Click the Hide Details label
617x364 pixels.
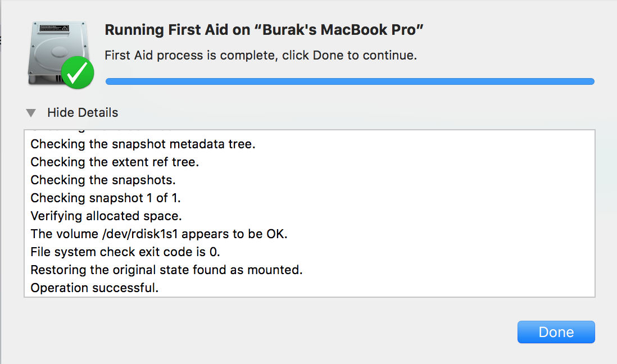83,113
